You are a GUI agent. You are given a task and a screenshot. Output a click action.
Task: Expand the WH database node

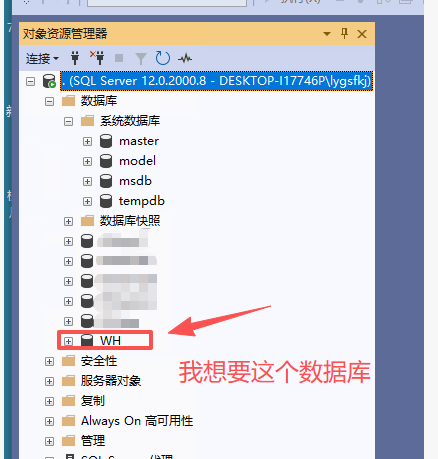click(68, 341)
